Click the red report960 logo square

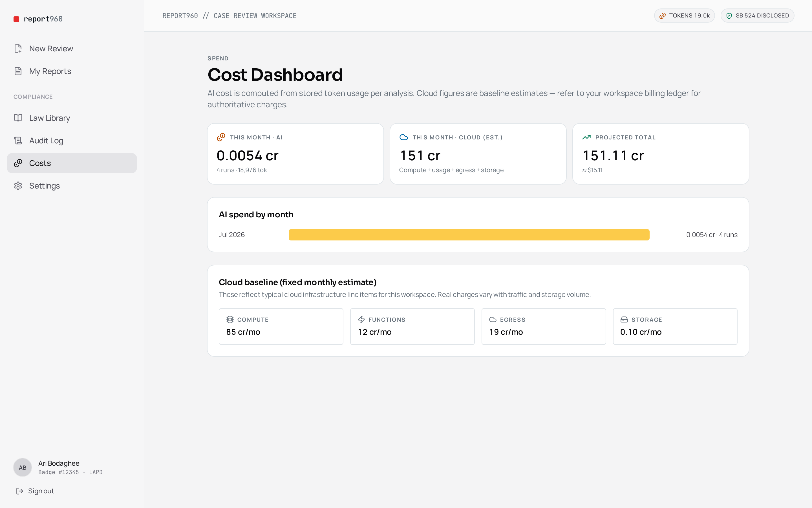pyautogui.click(x=16, y=19)
